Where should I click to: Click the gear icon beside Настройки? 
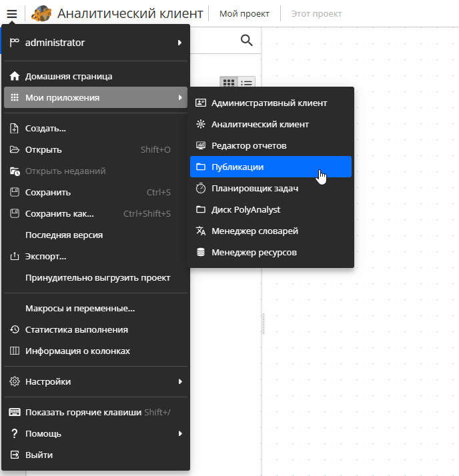[15, 381]
